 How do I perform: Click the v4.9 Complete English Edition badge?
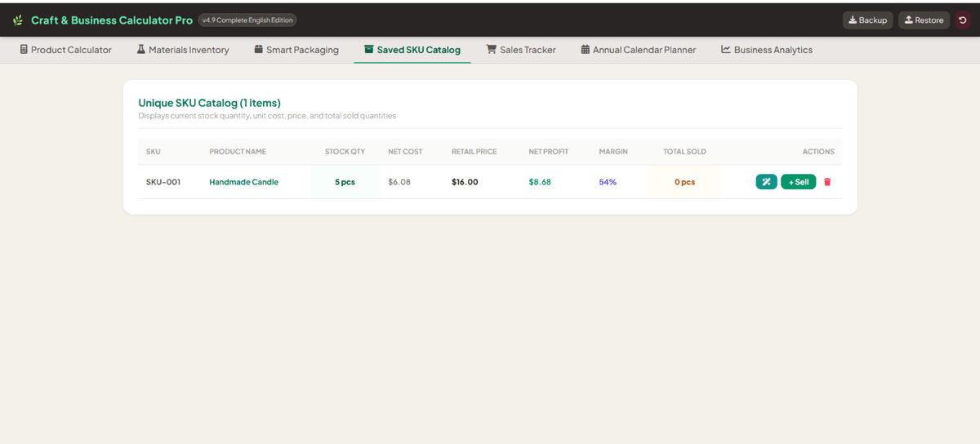[x=247, y=20]
